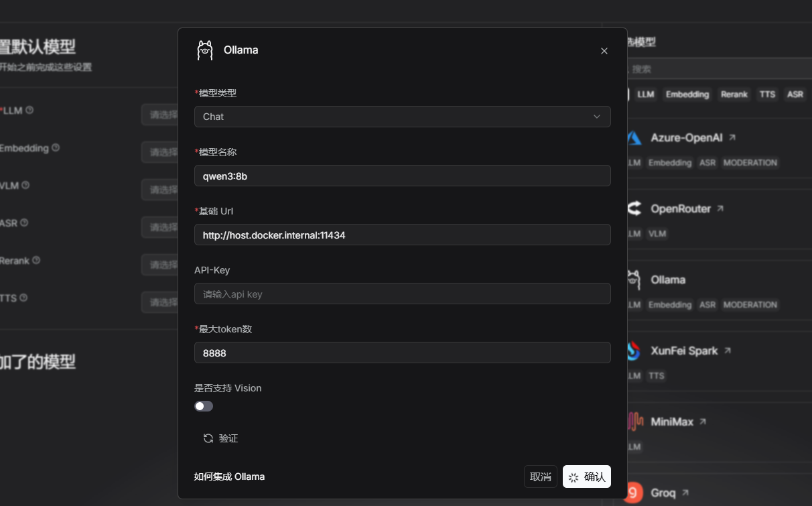The width and height of the screenshot is (812, 506).
Task: Click the XunFei Spark logo icon
Action: [634, 351]
